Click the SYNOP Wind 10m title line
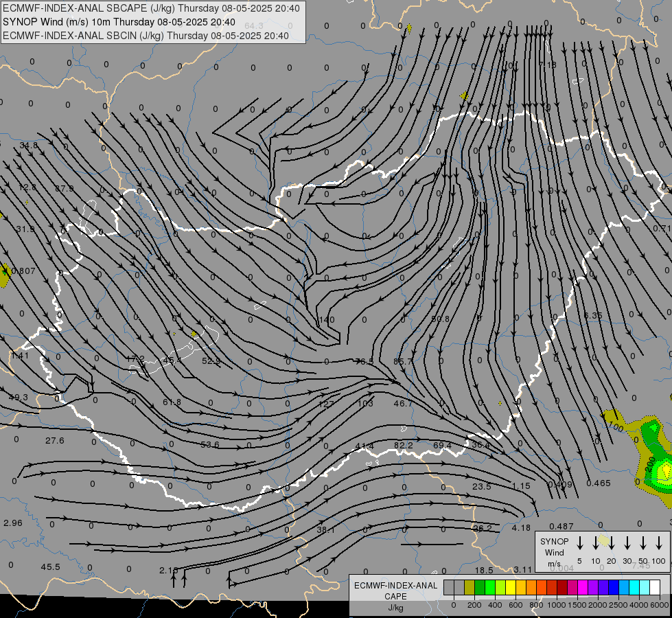The height and width of the screenshot is (618, 672). point(119,22)
